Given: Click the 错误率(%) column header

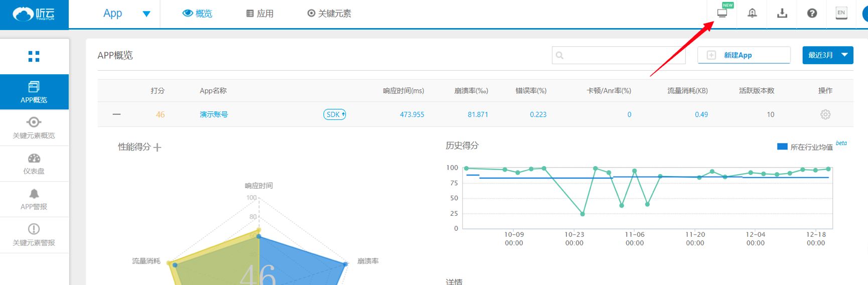Looking at the screenshot, I should point(531,91).
